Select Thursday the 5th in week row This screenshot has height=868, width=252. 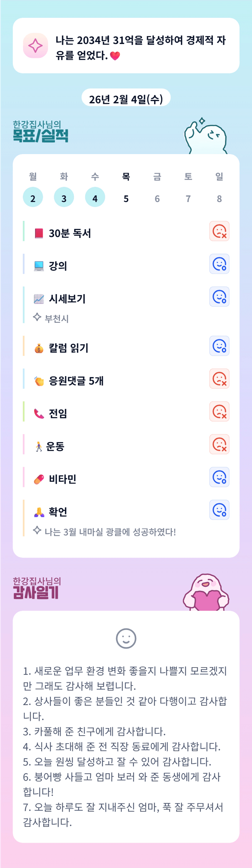click(x=126, y=199)
